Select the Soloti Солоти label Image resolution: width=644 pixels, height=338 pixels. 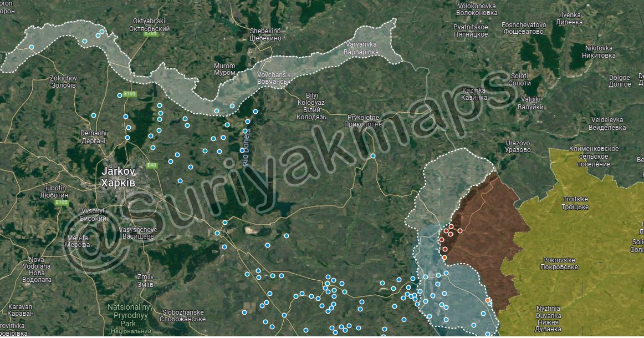point(519,79)
